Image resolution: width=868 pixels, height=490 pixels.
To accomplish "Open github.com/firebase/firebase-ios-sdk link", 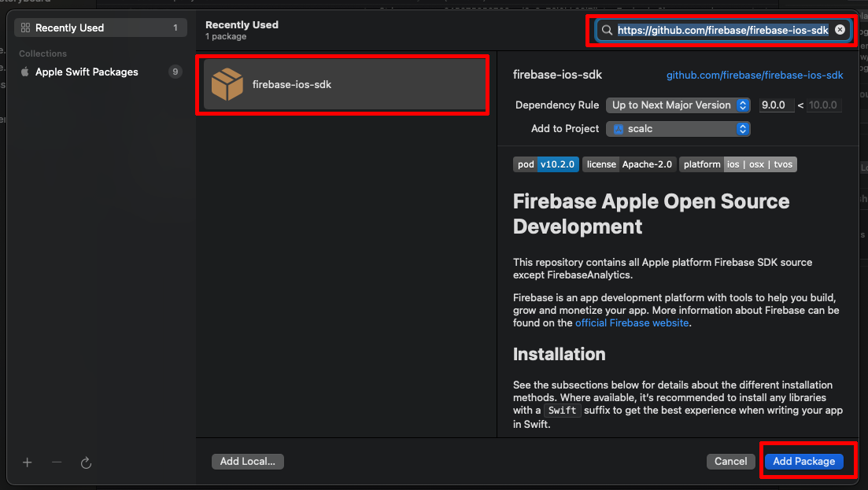I will [x=755, y=76].
